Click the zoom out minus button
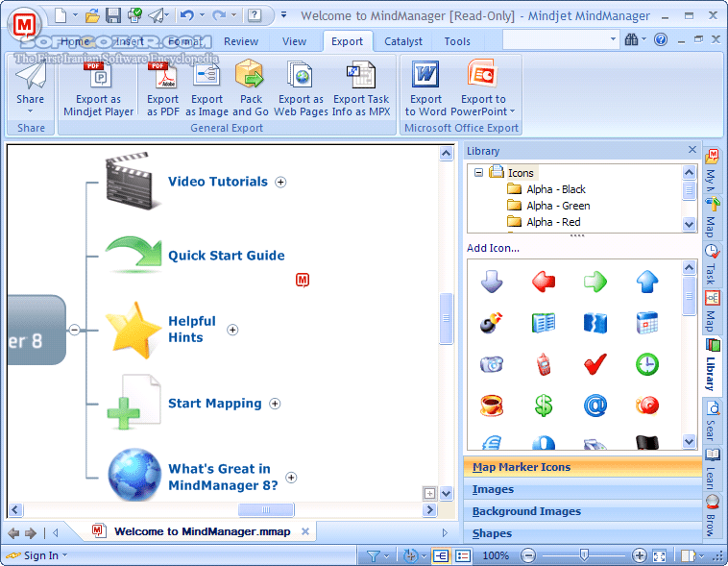The height and width of the screenshot is (566, 728). (x=528, y=555)
